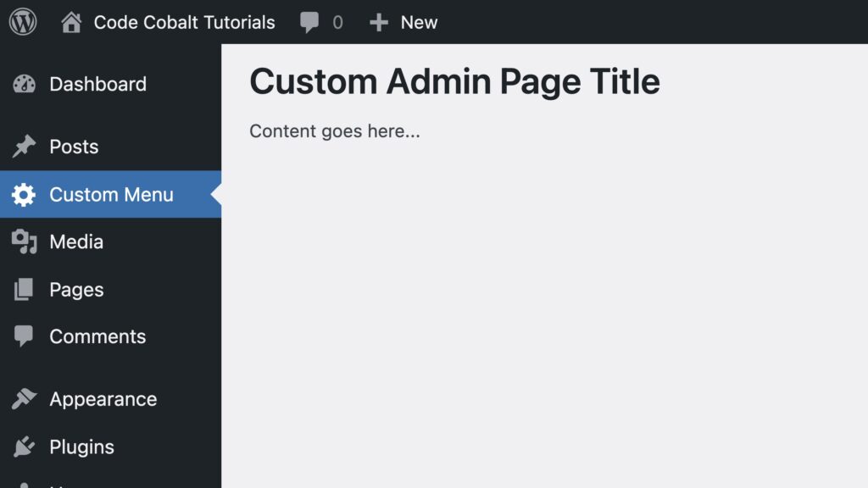Select the Dashboard gauge icon

(25, 83)
